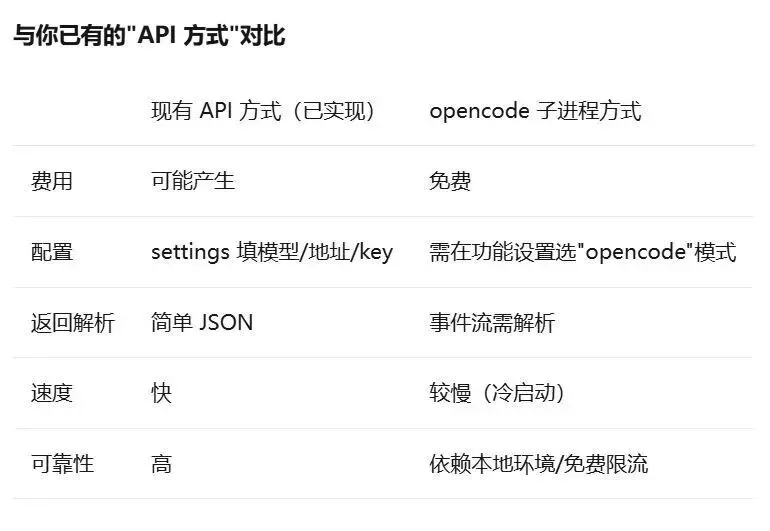This screenshot has height=531, width=770.
Task: Click the 高 cell in reliability row
Action: click(161, 464)
